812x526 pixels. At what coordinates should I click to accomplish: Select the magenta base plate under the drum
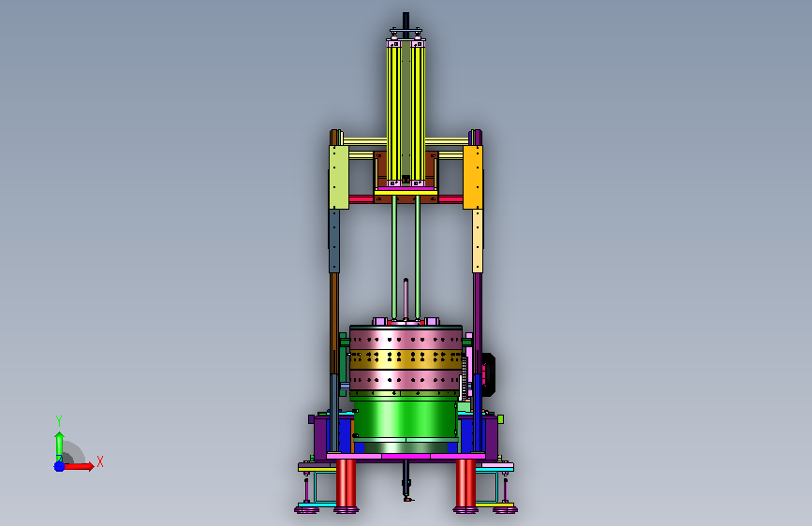[x=406, y=456]
